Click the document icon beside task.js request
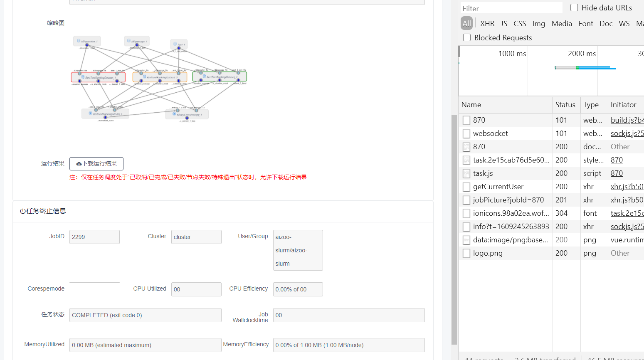 466,173
